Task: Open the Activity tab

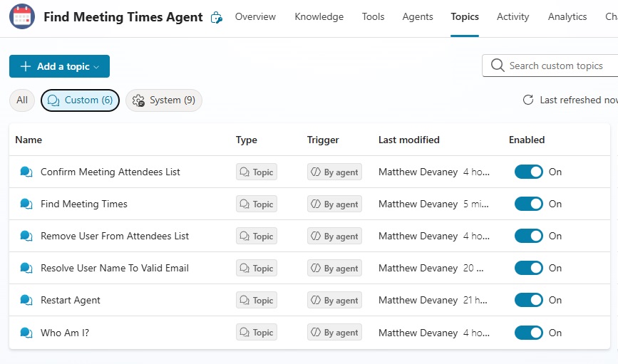Action: (513, 17)
